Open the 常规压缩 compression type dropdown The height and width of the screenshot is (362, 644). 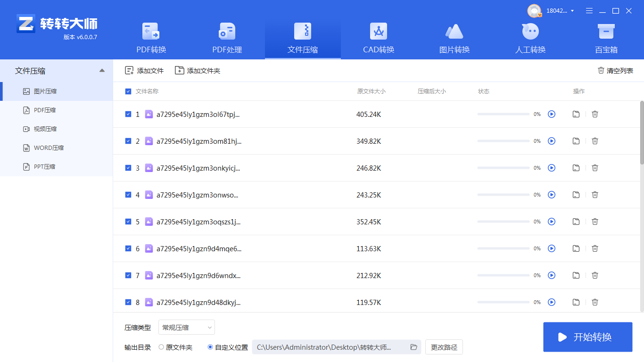(186, 327)
